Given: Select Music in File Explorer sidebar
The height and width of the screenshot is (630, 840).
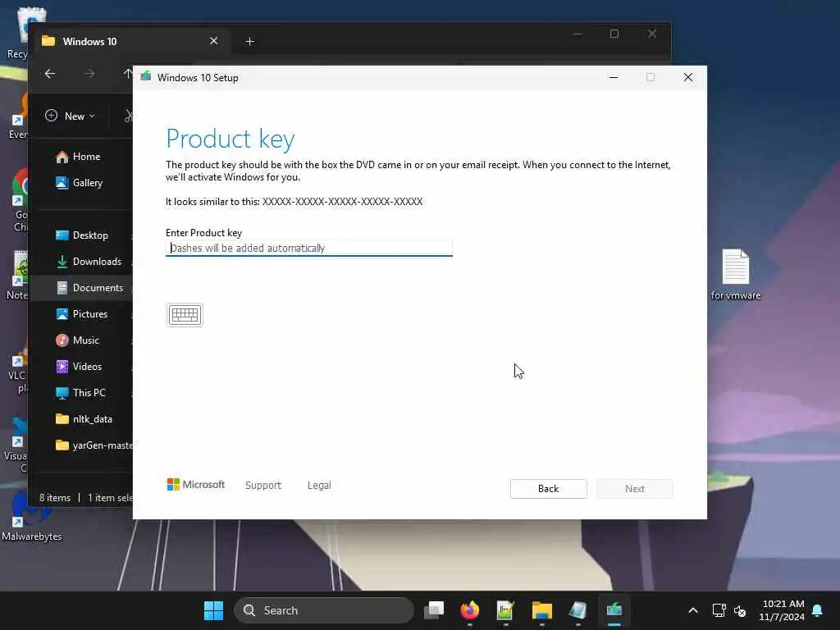Looking at the screenshot, I should [x=78, y=340].
